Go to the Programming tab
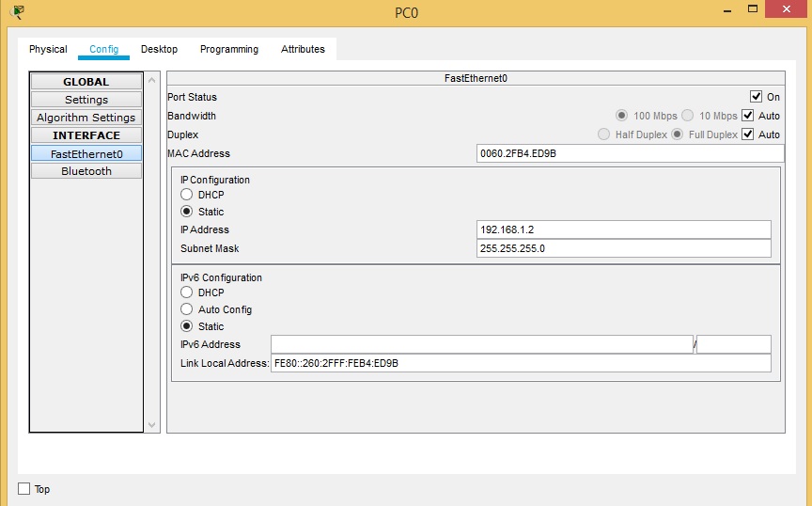The image size is (812, 506). [x=228, y=49]
